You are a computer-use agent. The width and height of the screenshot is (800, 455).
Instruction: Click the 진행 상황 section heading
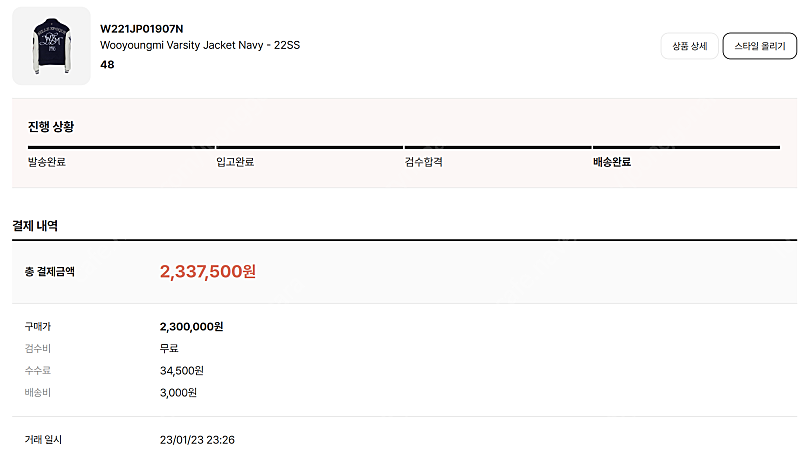(51, 127)
